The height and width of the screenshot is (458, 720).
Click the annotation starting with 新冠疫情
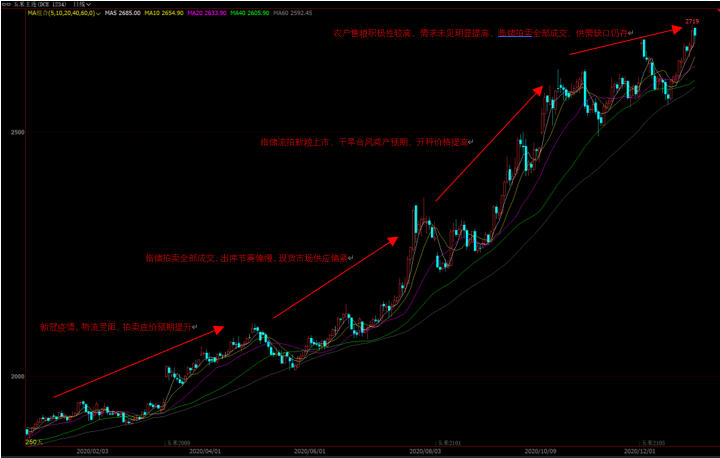pos(118,328)
